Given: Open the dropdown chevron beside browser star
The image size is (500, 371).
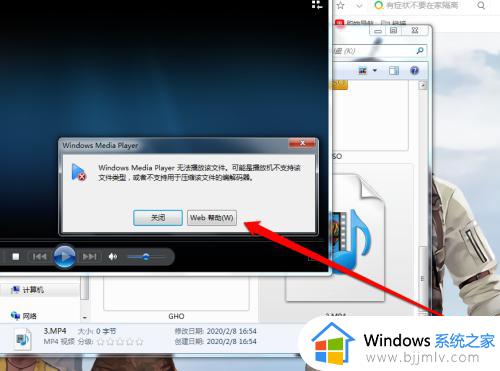Looking at the screenshot, I should click(359, 6).
